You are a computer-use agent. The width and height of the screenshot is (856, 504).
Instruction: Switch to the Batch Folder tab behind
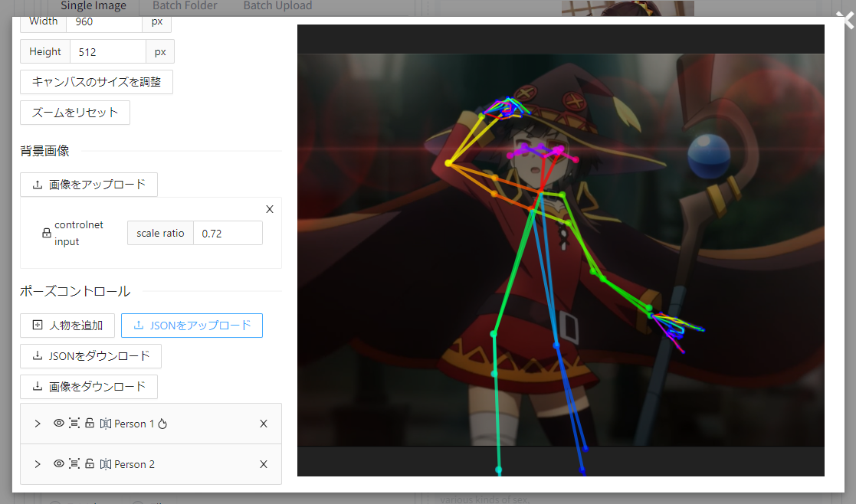click(x=185, y=6)
